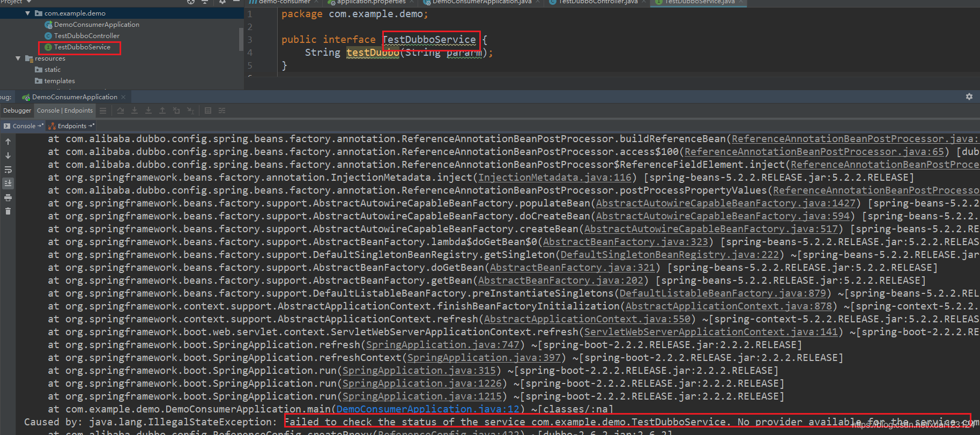
Task: Switch to the Debugger tab
Action: 17,110
